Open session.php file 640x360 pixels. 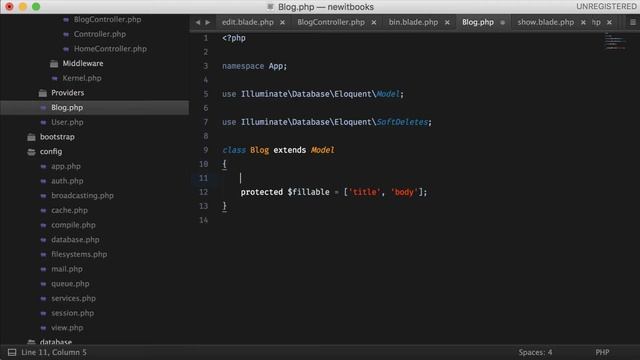click(x=72, y=313)
